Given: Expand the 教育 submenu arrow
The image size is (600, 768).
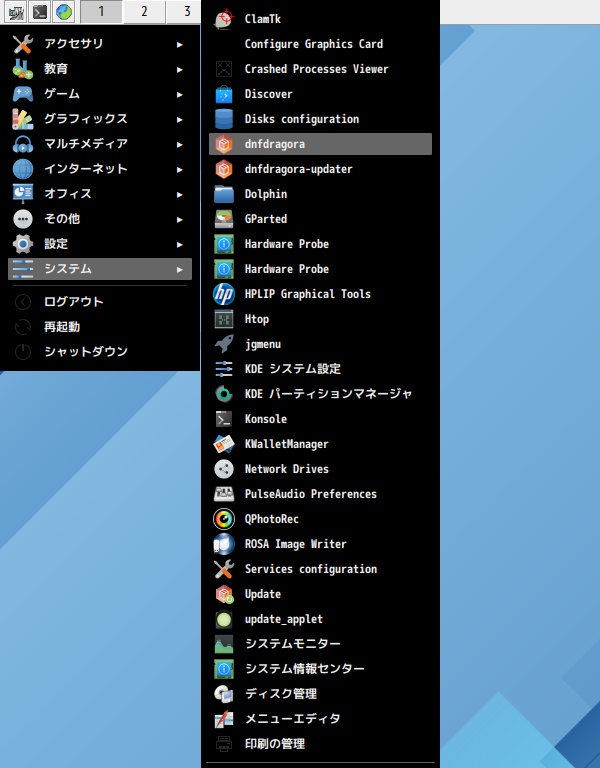Looking at the screenshot, I should click(180, 69).
